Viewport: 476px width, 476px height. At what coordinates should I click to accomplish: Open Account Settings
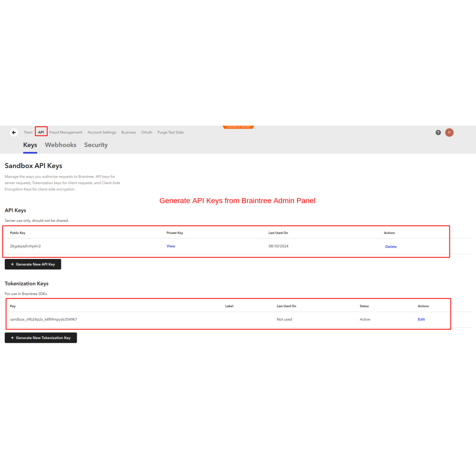(x=102, y=132)
